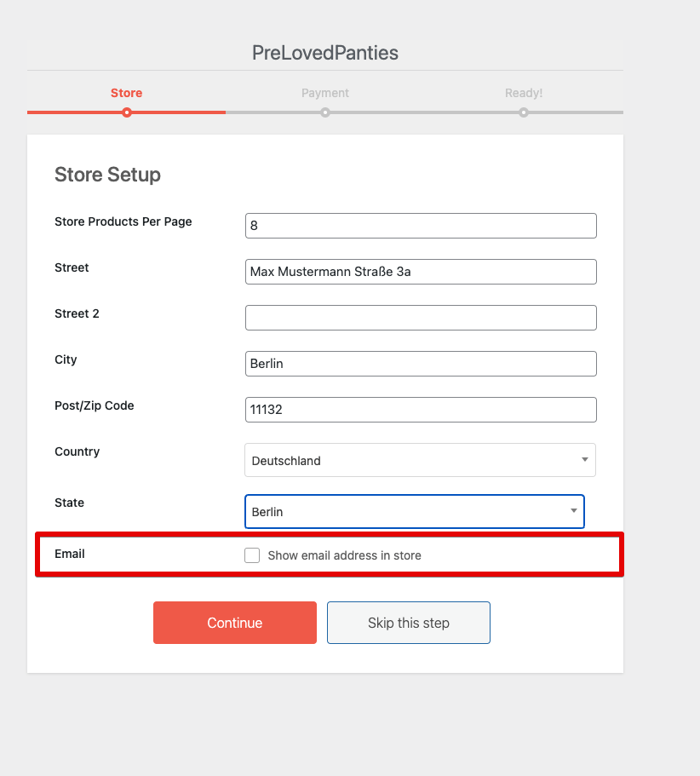Select the empty Street 2 field
Image resolution: width=700 pixels, height=776 pixels.
pyautogui.click(x=421, y=318)
